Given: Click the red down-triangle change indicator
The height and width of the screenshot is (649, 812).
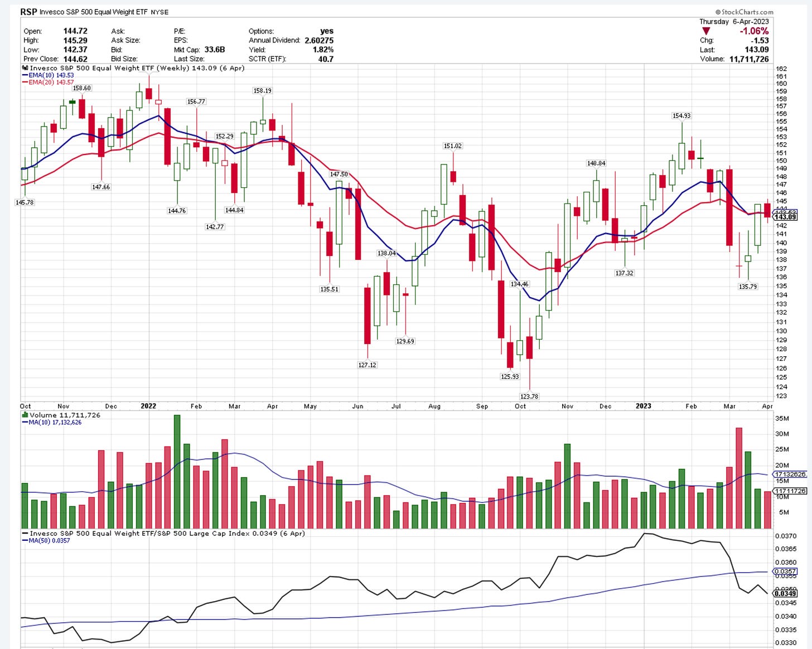Looking at the screenshot, I should [706, 31].
